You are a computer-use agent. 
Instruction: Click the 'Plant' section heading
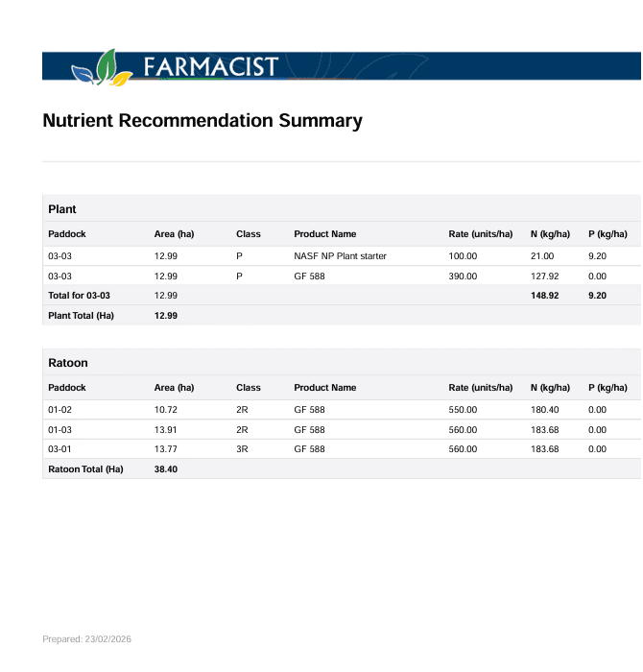click(62, 209)
